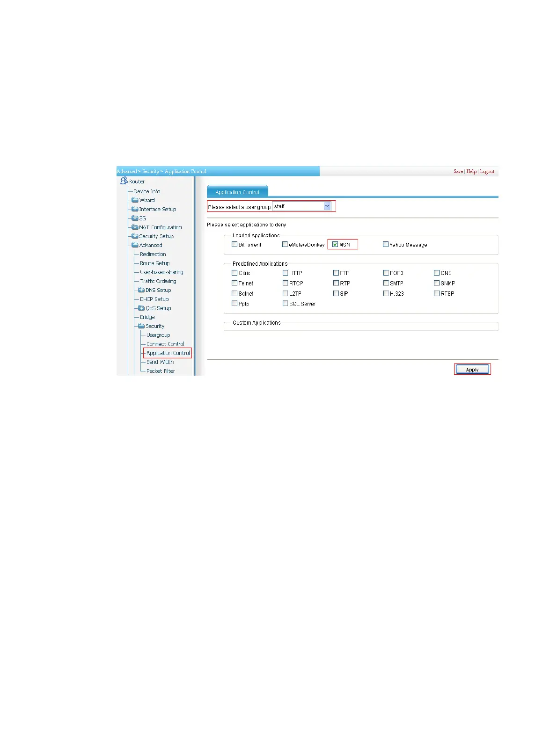This screenshot has height=756, width=557.
Task: Check the eMule/eDonkey checkbox
Action: (x=285, y=244)
